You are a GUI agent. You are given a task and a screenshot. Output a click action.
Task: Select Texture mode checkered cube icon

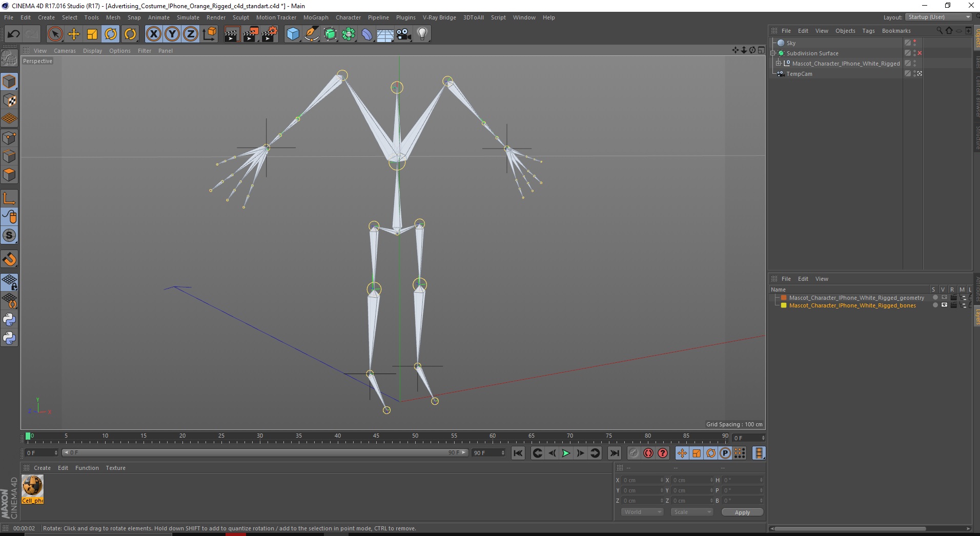[x=9, y=100]
